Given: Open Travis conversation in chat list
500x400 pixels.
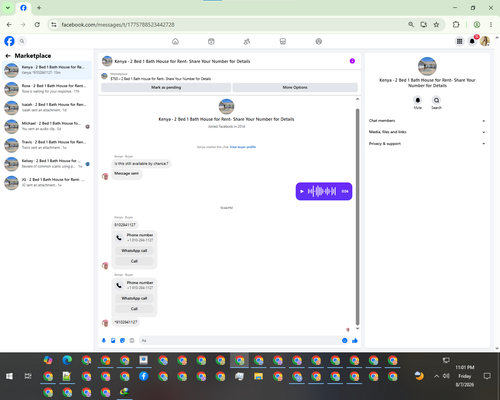Looking at the screenshot, I should point(47,145).
